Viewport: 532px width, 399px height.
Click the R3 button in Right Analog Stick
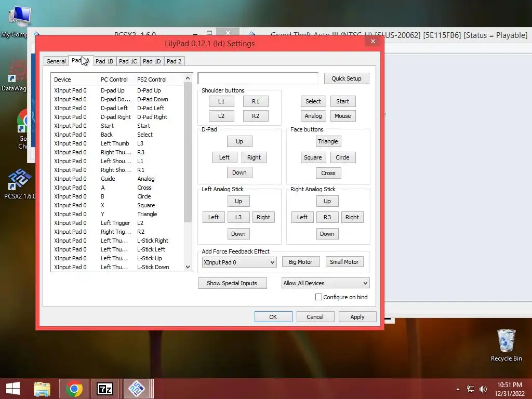click(327, 217)
